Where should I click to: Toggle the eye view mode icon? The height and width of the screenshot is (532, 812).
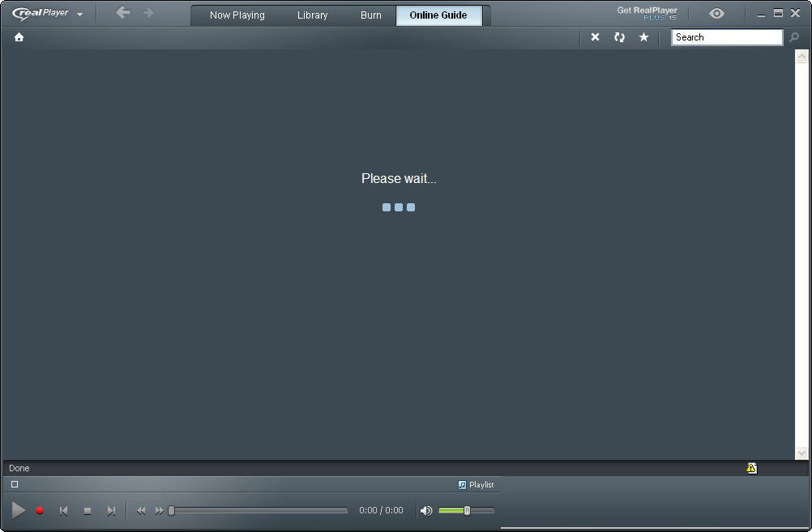(x=716, y=14)
